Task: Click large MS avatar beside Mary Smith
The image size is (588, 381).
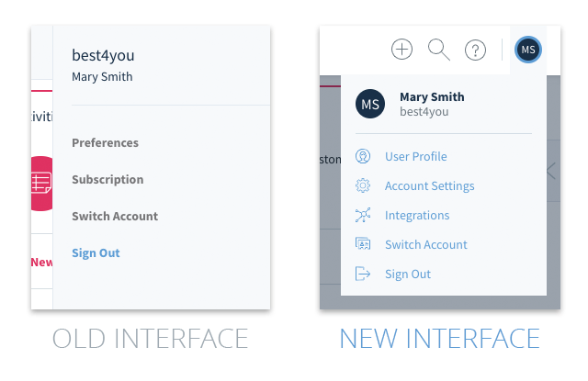Action: (370, 104)
